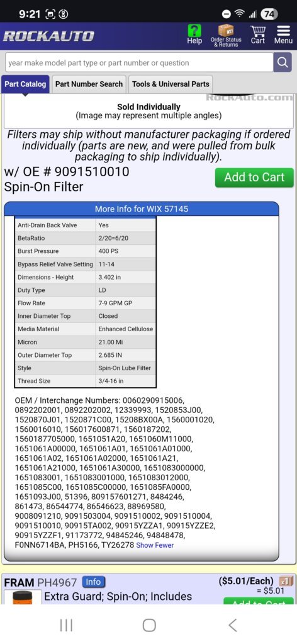Select the FRAM price ($5.01/Each)
The height and width of the screenshot is (644, 297).
[x=246, y=581]
